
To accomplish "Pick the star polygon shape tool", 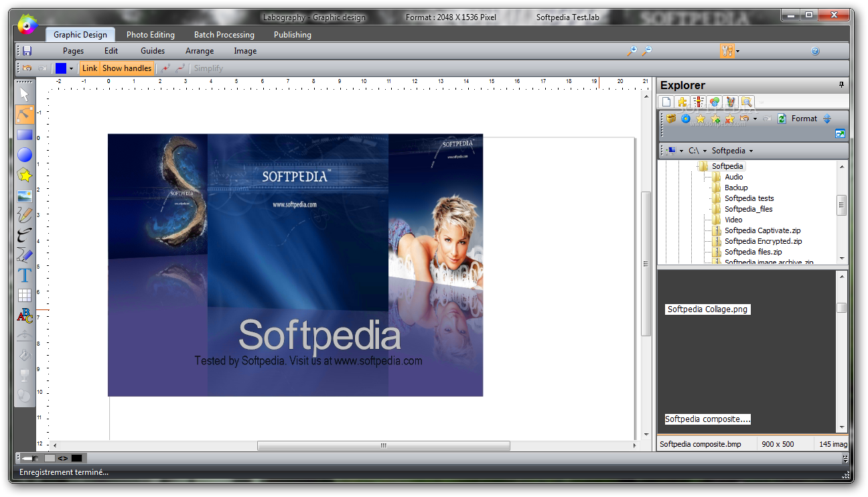I will click(25, 175).
